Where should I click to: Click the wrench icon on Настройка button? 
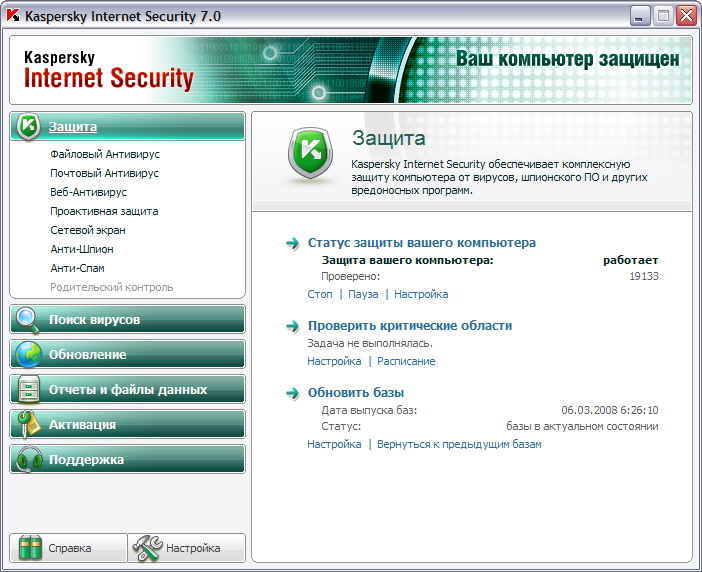(x=147, y=548)
